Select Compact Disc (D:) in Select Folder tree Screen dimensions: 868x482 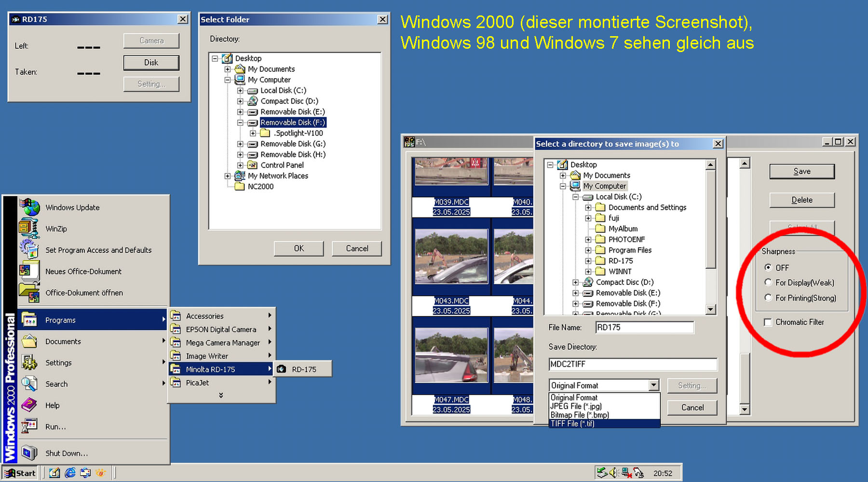click(x=289, y=101)
